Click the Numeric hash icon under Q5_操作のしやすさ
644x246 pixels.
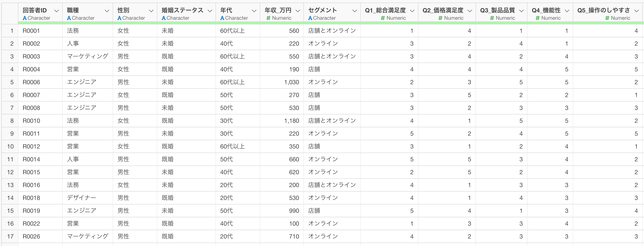[x=607, y=18]
